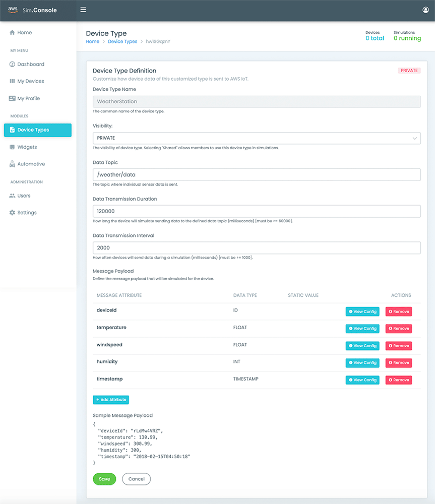Image resolution: width=435 pixels, height=504 pixels.
Task: Click the Users group icon
Action: pos(12,196)
